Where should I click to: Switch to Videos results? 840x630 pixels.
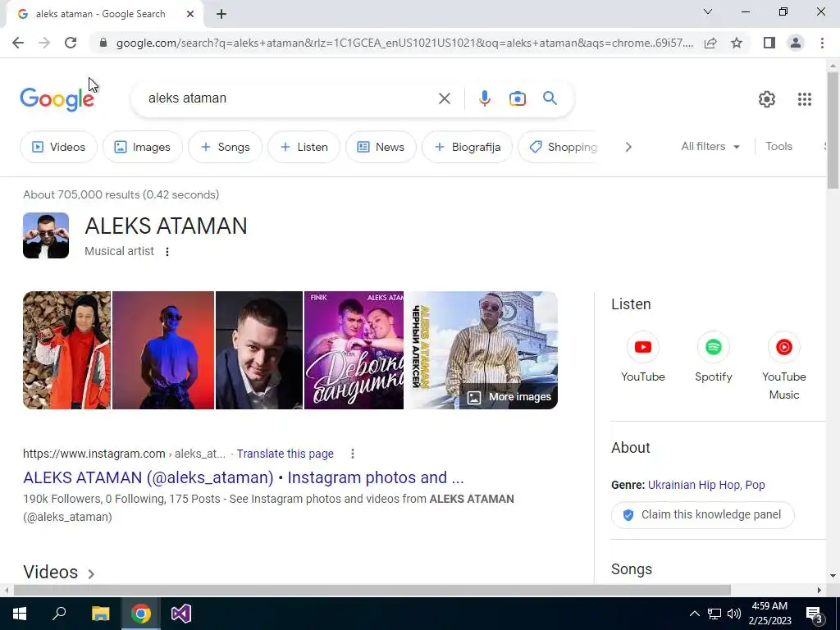(58, 147)
